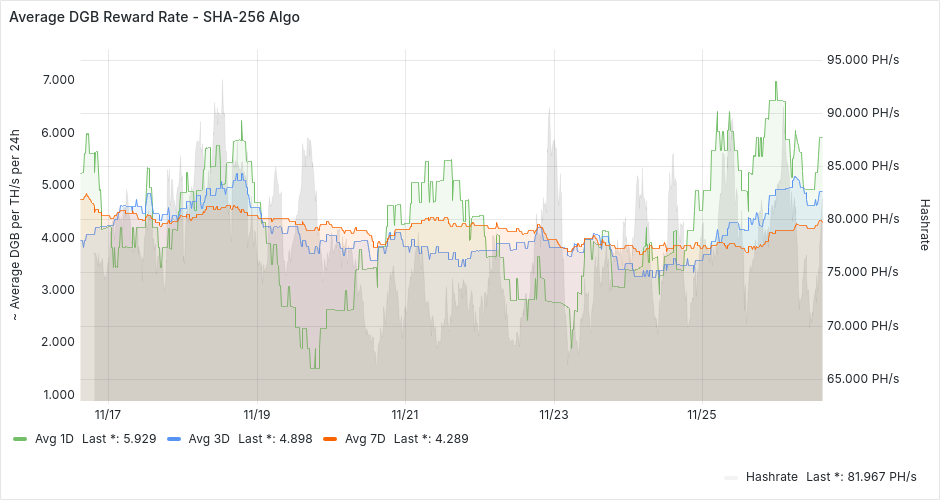Viewport: 940px width, 500px height.
Task: Click the orange Avg 7D color swatch
Action: pyautogui.click(x=331, y=439)
